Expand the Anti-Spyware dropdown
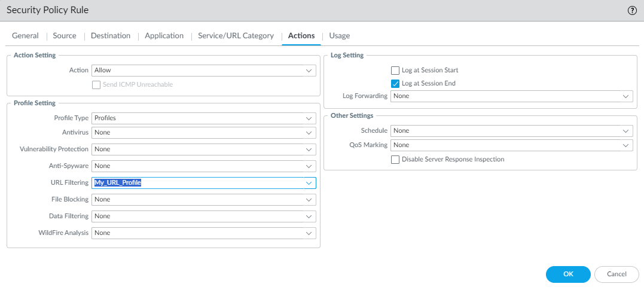Viewport: 644px width, 290px height. tap(203, 166)
